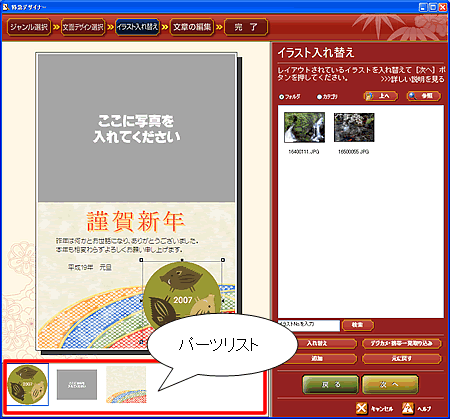Jump to the 完了 step
The image size is (450, 419).
[246, 27]
